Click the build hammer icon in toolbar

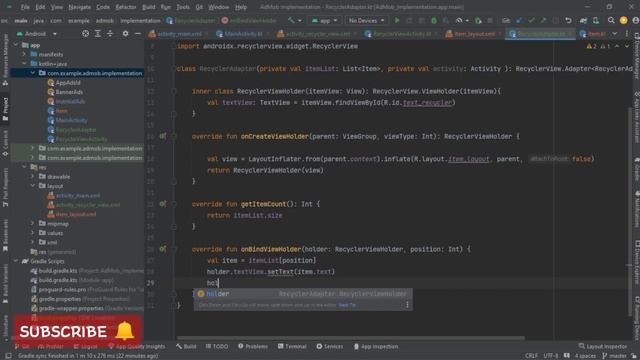(291, 20)
